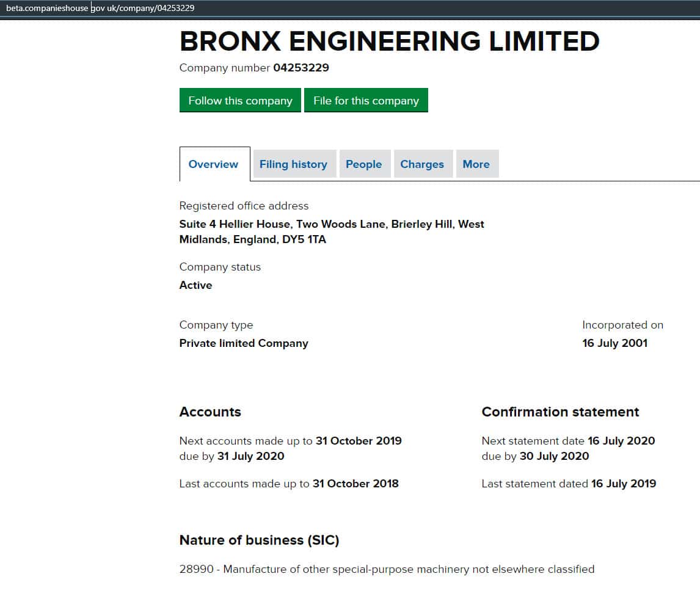700x593 pixels.
Task: Click the 28990 SIC code description line
Action: pyautogui.click(x=387, y=569)
